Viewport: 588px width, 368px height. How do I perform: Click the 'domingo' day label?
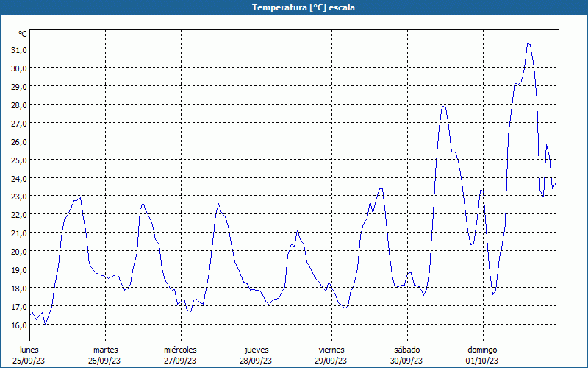coord(482,350)
